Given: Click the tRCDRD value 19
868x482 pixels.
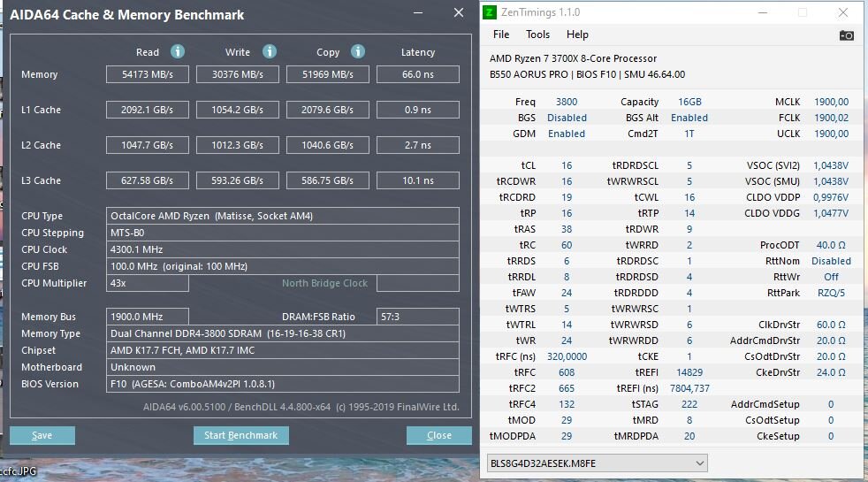Looking at the screenshot, I should click(567, 197).
